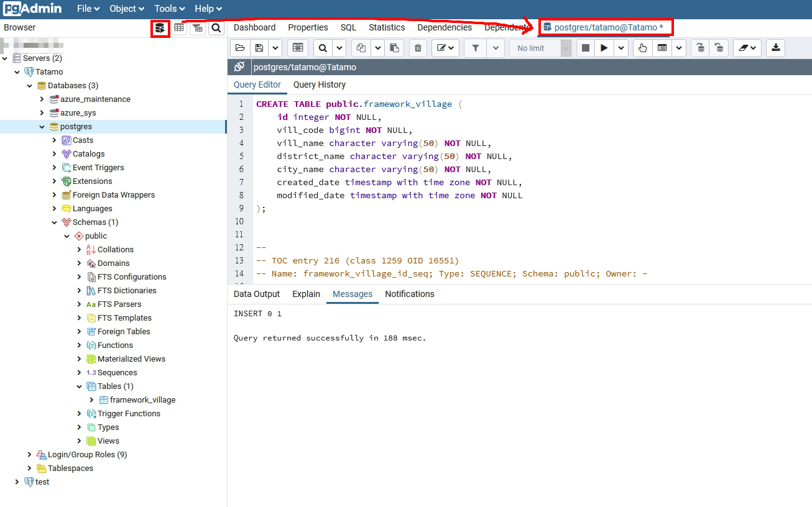Viewport: 812px width, 507px height.
Task: Select the postgres/tatamo@Tatamo query tab
Action: tap(604, 27)
